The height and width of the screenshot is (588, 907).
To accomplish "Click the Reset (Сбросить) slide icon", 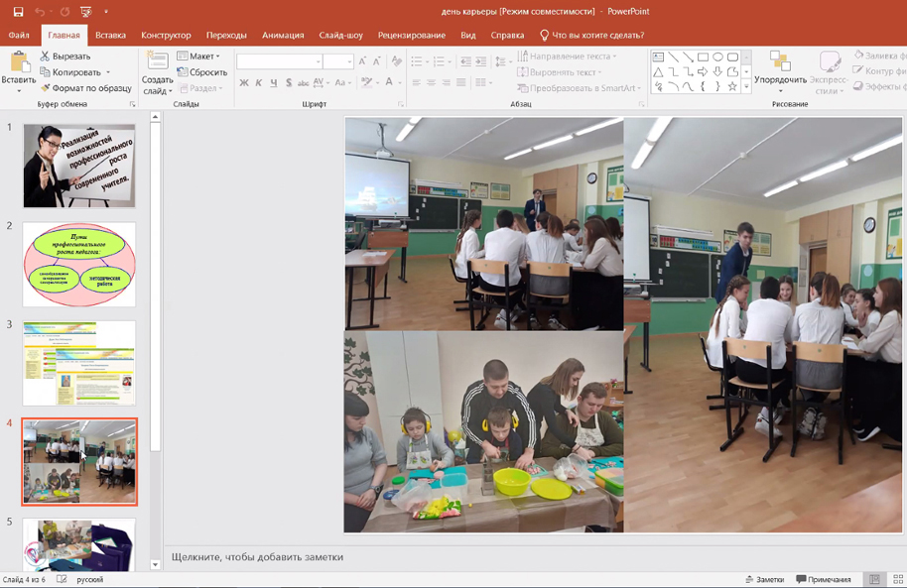I will pyautogui.click(x=184, y=72).
